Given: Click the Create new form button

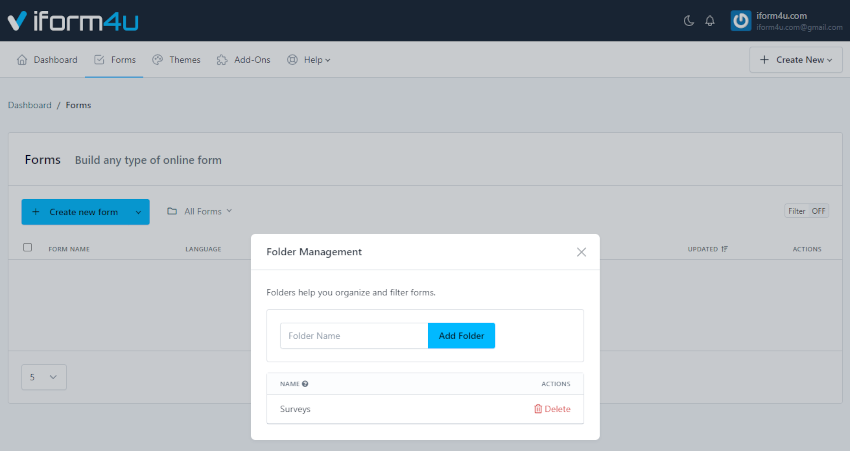Looking at the screenshot, I should [75, 212].
